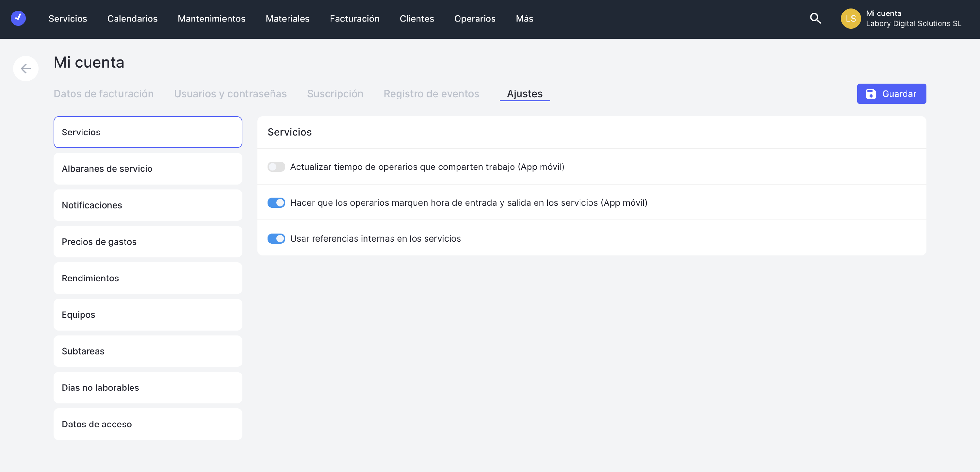Open the Clientes navigation link

coord(416,19)
